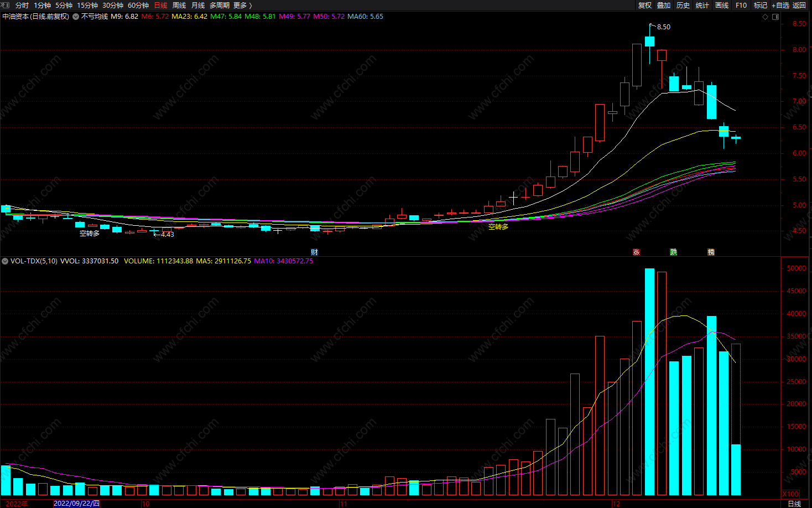Screen dimensions: 812x508
Task: Click the MA23: 6.42 value label
Action: pos(189,17)
